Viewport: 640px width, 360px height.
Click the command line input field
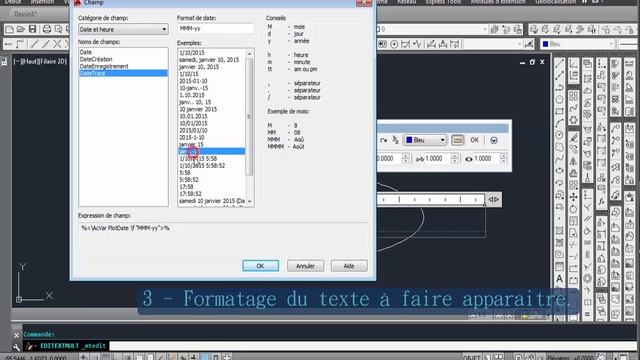[373, 346]
